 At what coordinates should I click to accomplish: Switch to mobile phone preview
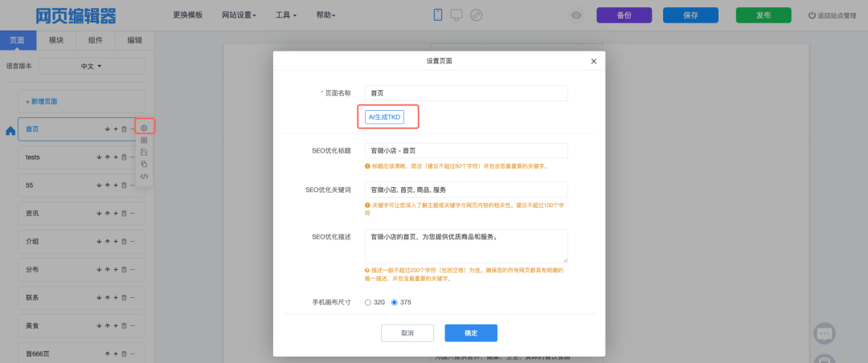(x=438, y=14)
